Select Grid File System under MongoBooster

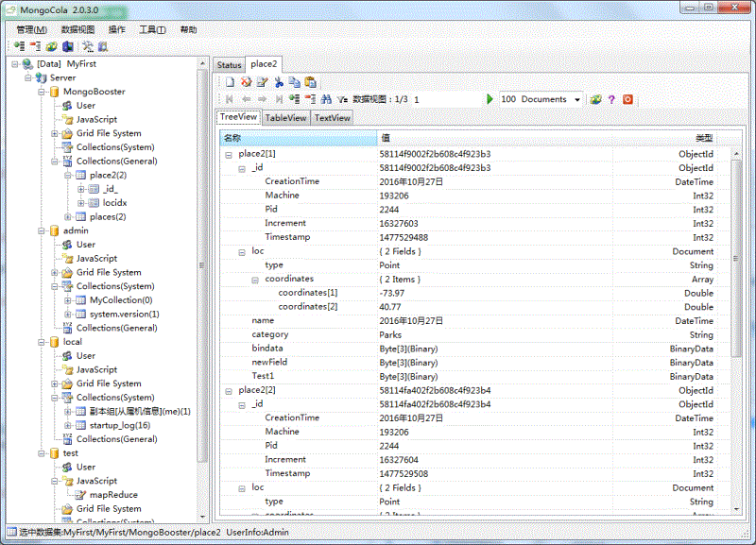point(109,133)
